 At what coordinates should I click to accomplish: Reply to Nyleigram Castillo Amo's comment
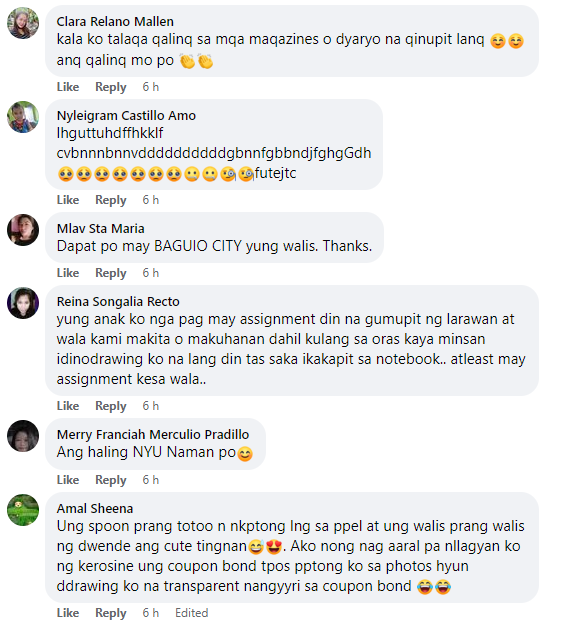click(111, 200)
